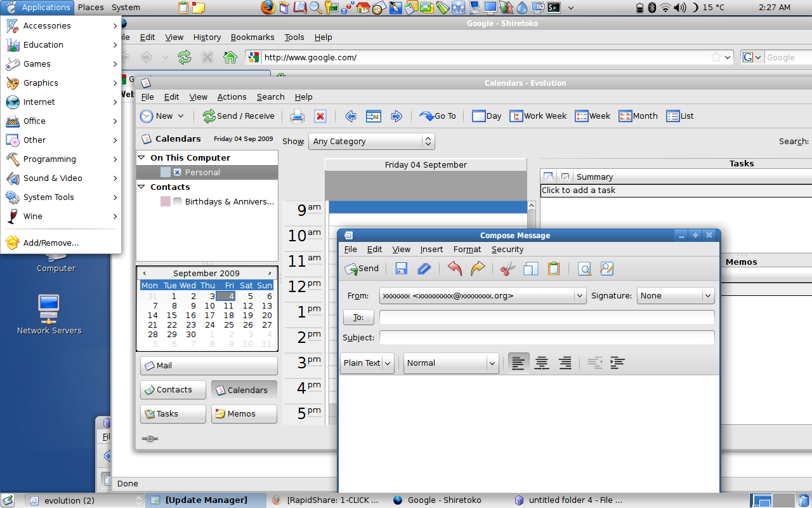Image resolution: width=812 pixels, height=508 pixels.
Task: Open the Insert menu in Compose
Action: pyautogui.click(x=431, y=250)
